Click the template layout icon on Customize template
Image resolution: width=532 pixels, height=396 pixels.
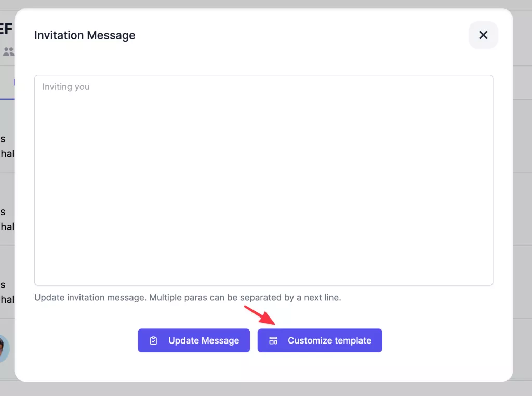(x=273, y=341)
